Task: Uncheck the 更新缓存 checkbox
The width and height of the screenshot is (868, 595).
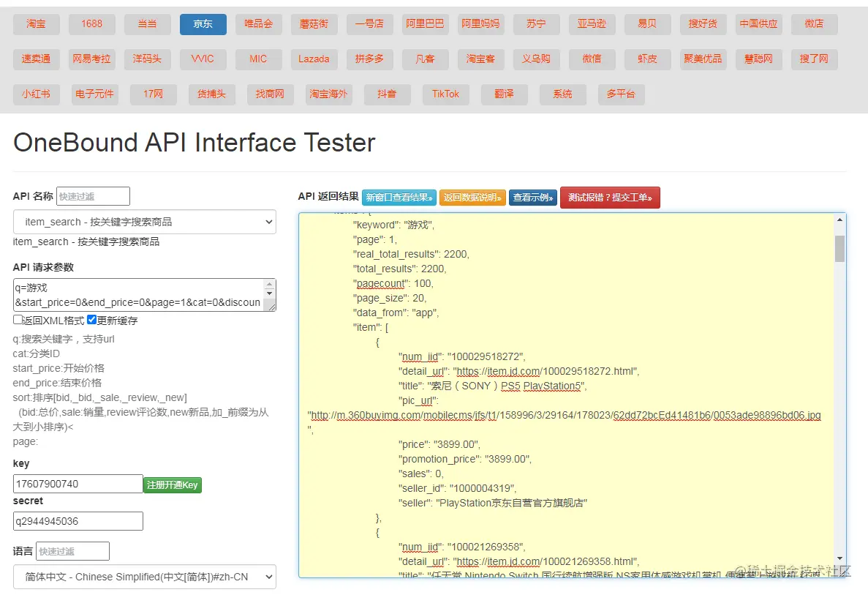Action: point(91,320)
